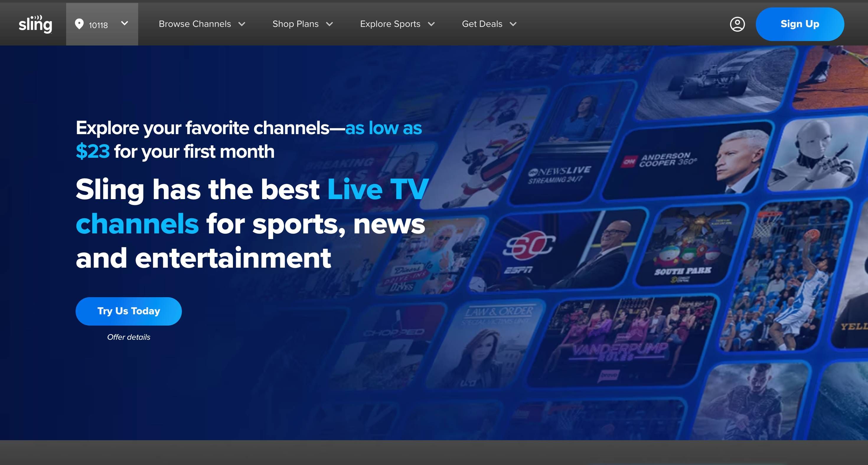Click the Sign Up button

tap(800, 24)
